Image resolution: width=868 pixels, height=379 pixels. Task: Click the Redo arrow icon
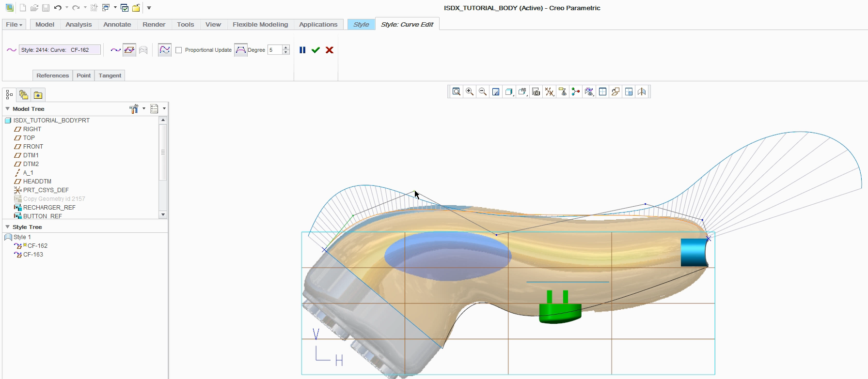click(76, 8)
